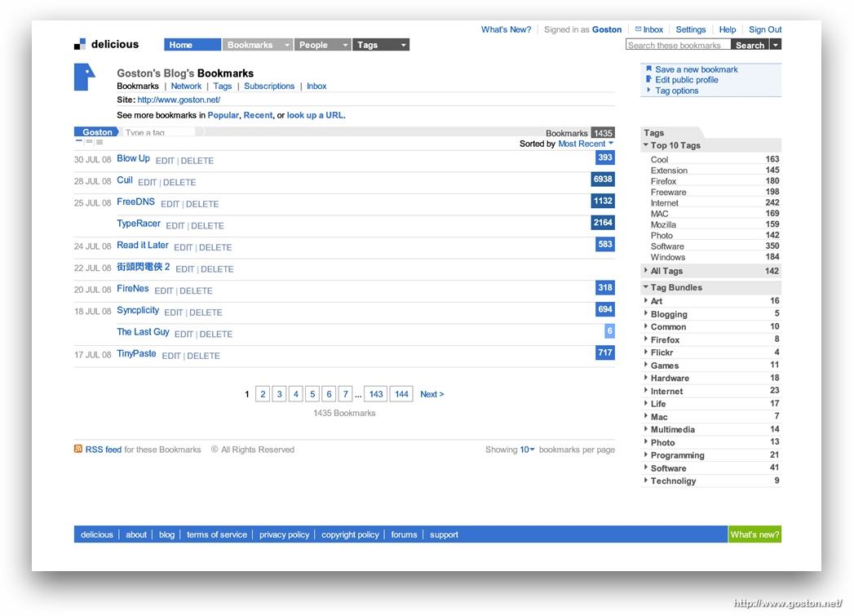Collapse the Tag Bundles section
This screenshot has width=854, height=616.
point(645,286)
